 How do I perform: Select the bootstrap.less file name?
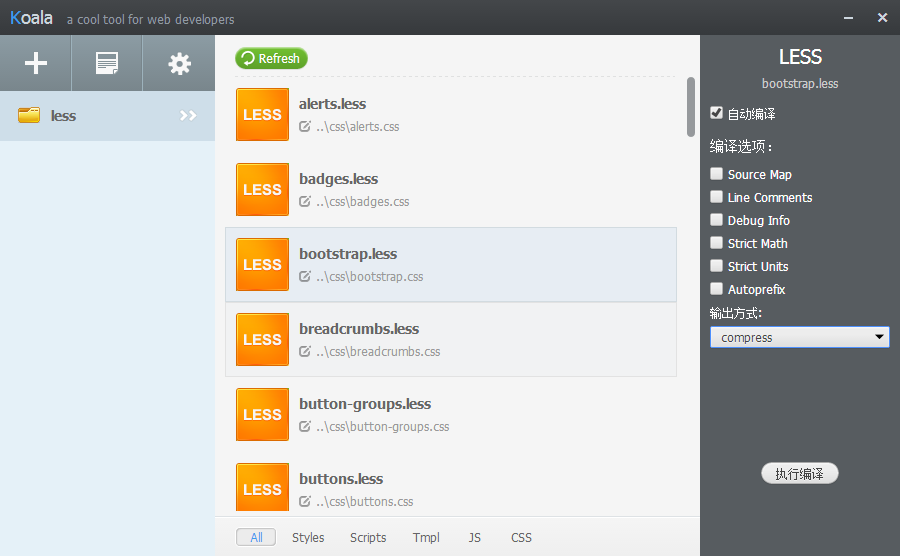(348, 254)
